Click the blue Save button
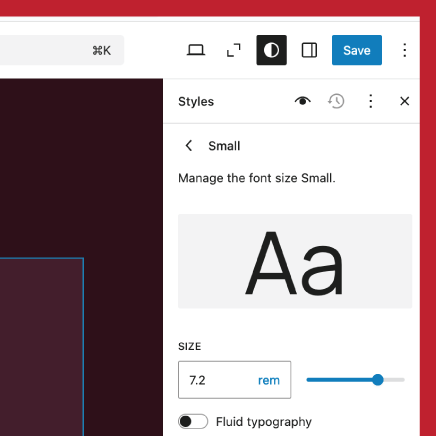Screen dimensions: 436x436 (x=357, y=50)
